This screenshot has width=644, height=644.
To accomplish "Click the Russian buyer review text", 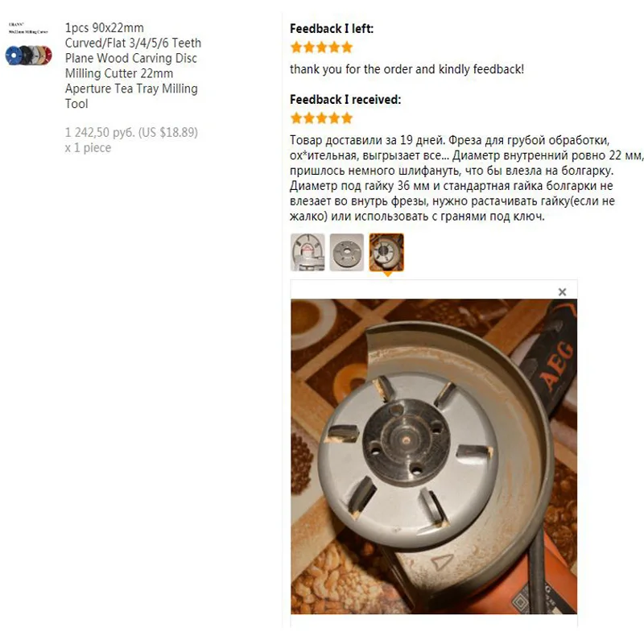I will point(466,178).
